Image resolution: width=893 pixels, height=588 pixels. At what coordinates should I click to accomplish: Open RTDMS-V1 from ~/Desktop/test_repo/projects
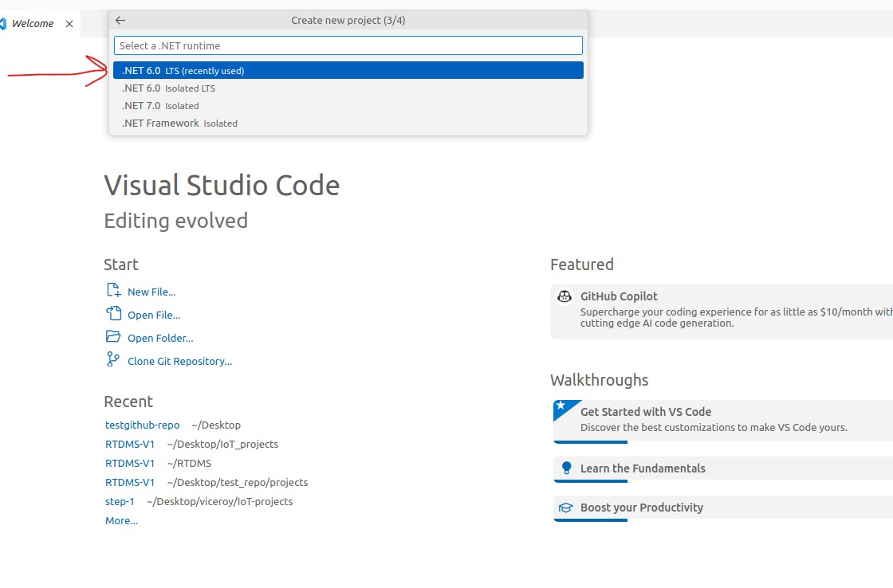(x=130, y=482)
